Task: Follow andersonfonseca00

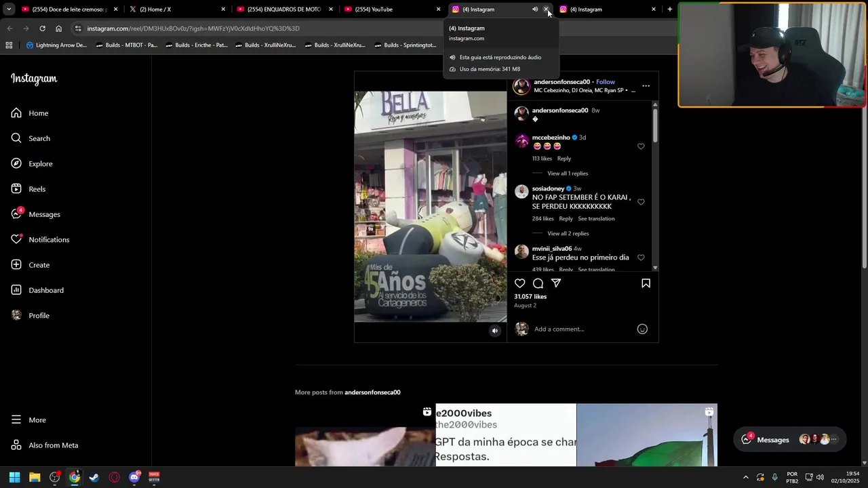Action: (606, 82)
